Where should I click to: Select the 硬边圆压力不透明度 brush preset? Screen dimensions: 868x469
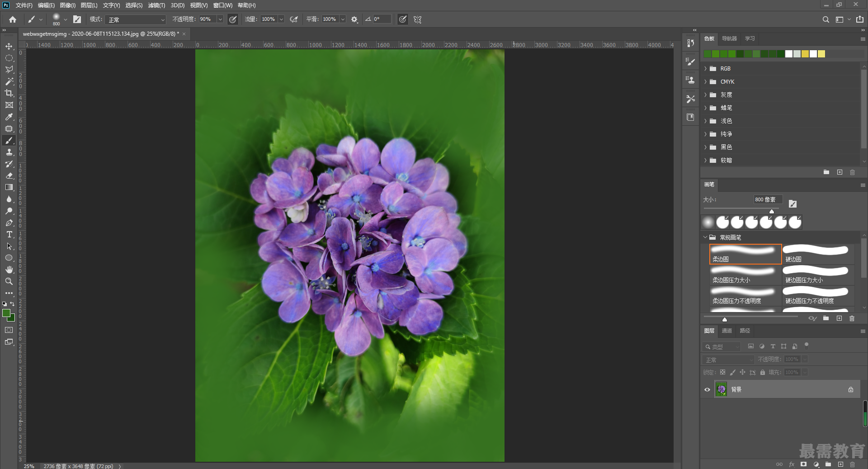[818, 296]
